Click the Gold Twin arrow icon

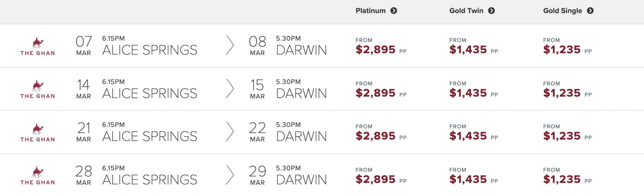click(491, 11)
